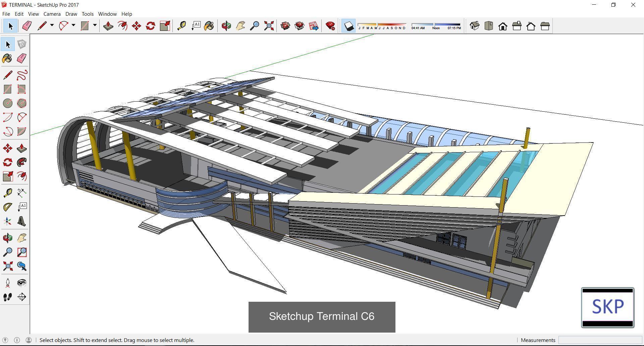
Task: Switch to Front standard view
Action: (x=503, y=26)
